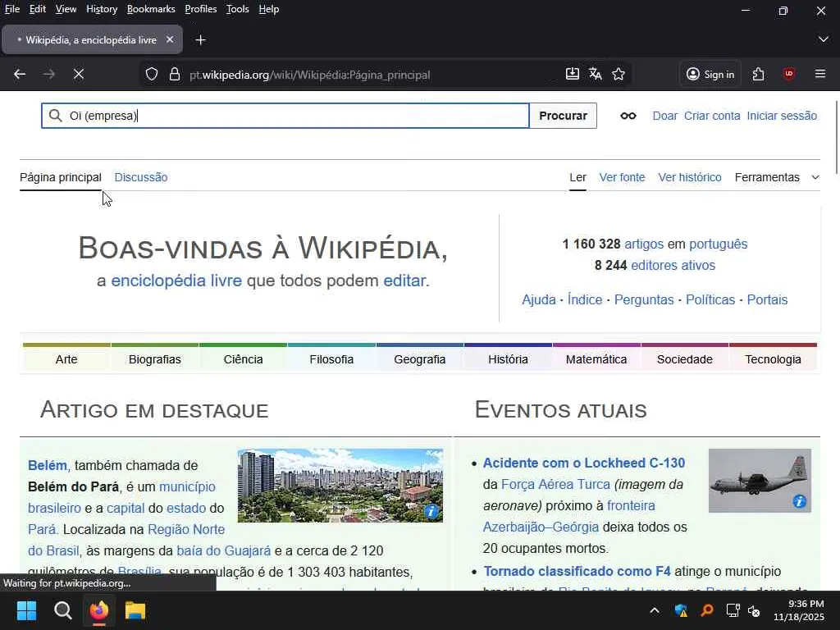Open the clock and date panel
Image resolution: width=840 pixels, height=630 pixels.
click(799, 610)
